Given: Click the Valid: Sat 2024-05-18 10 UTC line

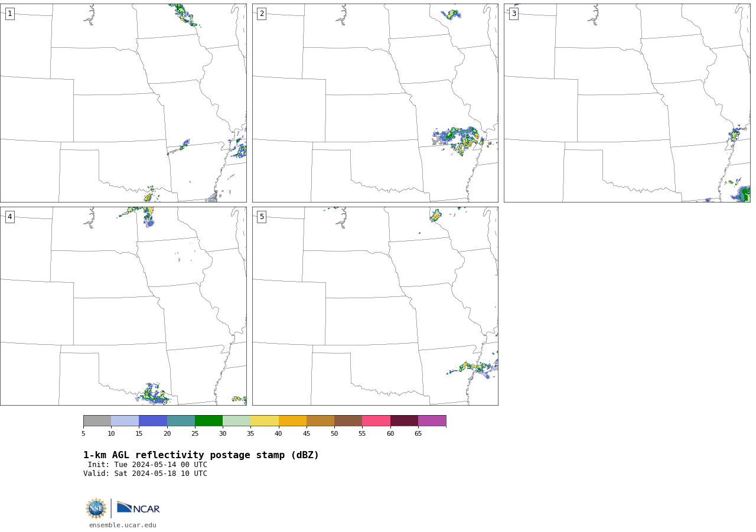Looking at the screenshot, I should (x=145, y=474).
